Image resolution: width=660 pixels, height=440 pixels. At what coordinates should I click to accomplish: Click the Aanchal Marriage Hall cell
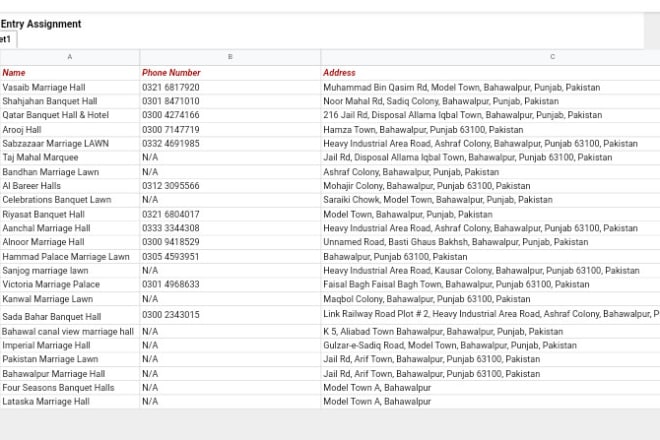[x=69, y=228]
